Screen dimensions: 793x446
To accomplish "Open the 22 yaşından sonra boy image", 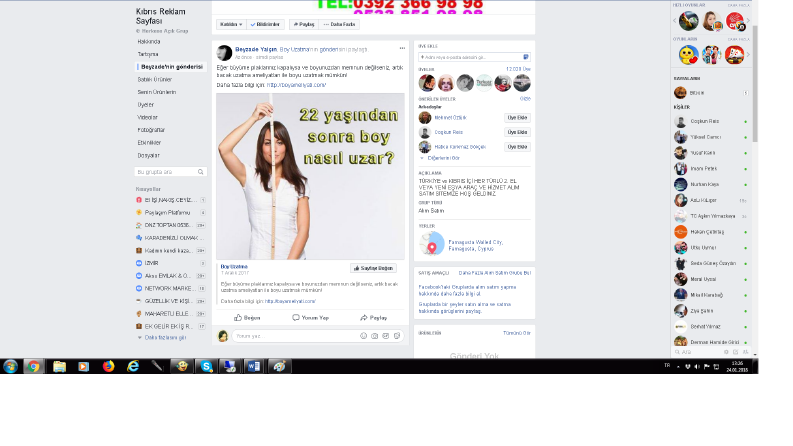I will pyautogui.click(x=311, y=176).
